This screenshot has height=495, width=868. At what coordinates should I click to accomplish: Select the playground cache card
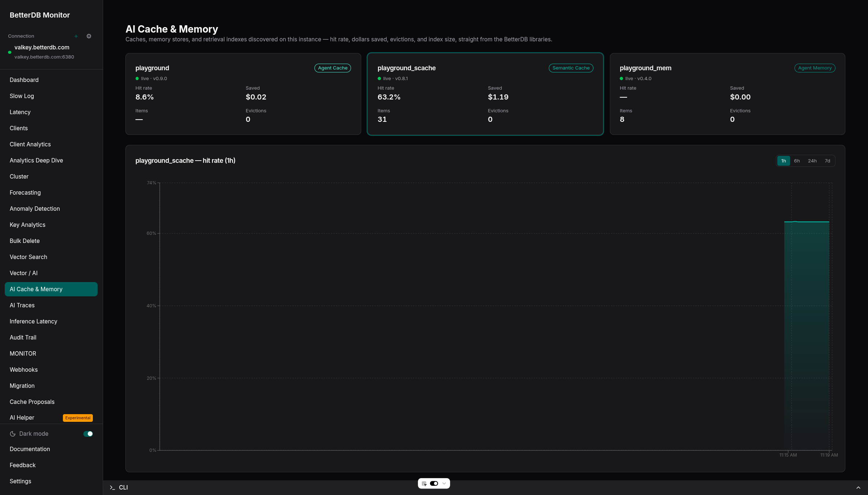pyautogui.click(x=243, y=94)
